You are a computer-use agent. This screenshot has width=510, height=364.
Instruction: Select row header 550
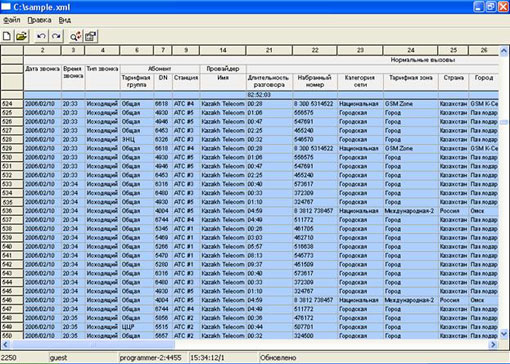[12, 336]
